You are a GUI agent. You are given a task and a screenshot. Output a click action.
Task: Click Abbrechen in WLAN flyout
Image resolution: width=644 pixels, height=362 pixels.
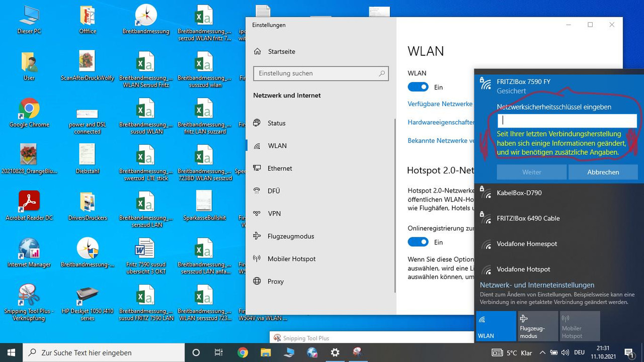click(603, 172)
